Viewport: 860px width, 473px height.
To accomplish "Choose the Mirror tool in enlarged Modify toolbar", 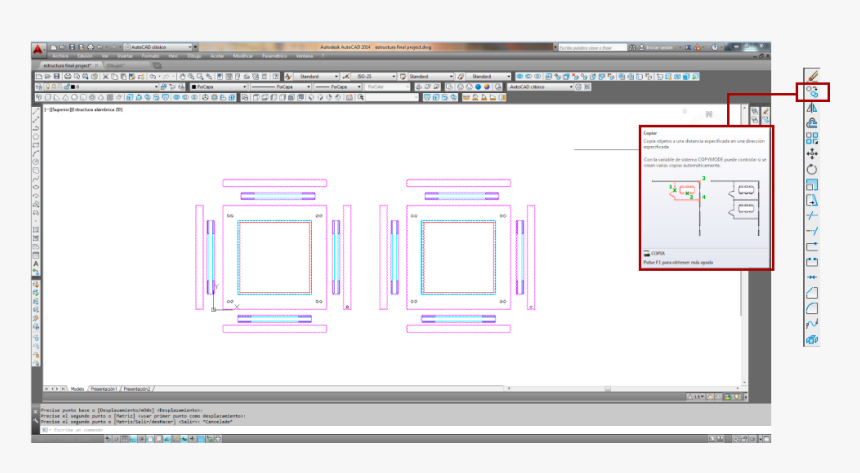I will (812, 108).
